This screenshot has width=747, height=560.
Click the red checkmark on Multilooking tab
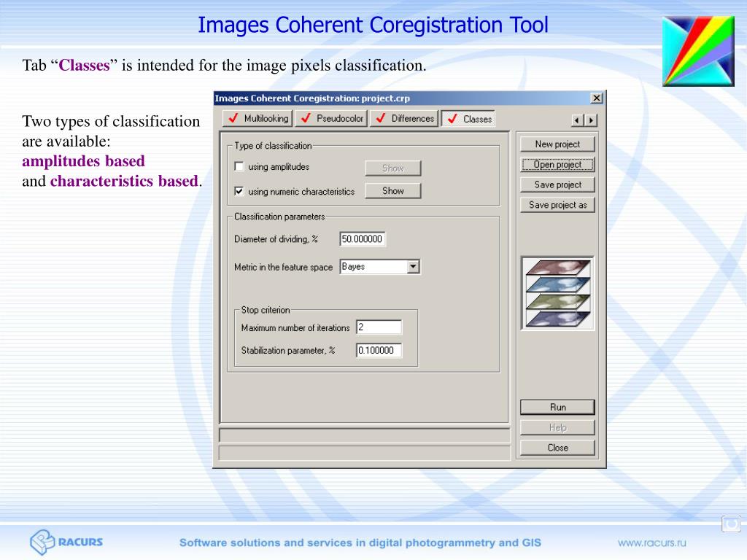(233, 118)
